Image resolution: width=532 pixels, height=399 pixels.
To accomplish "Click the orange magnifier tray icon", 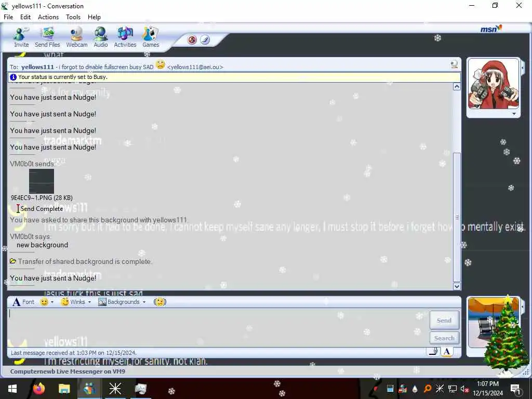I will (428, 389).
